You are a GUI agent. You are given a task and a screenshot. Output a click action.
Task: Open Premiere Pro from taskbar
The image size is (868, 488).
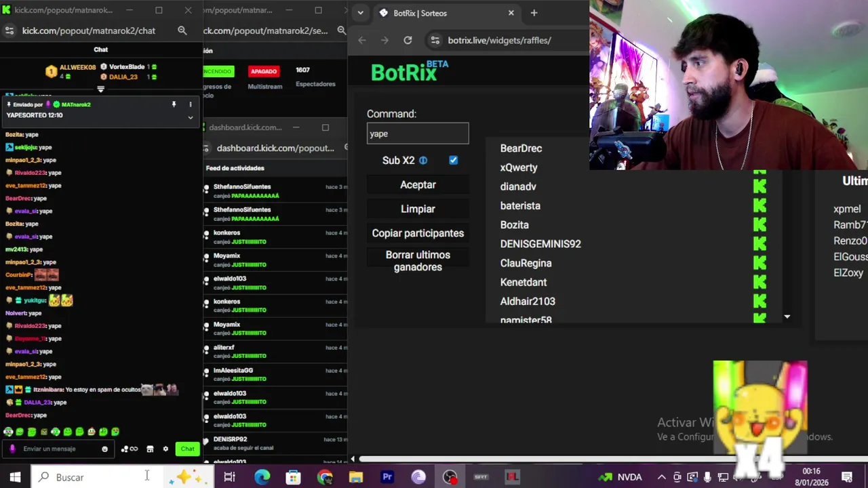[x=387, y=477]
